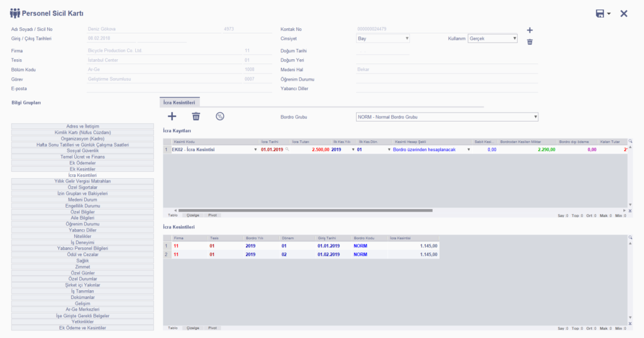
Task: Open the Sosyal Güvenlik info group
Action: pos(83,151)
